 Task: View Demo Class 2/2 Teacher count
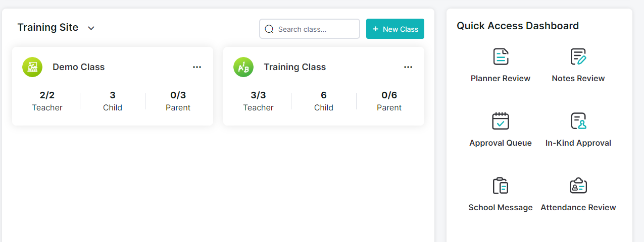click(47, 101)
